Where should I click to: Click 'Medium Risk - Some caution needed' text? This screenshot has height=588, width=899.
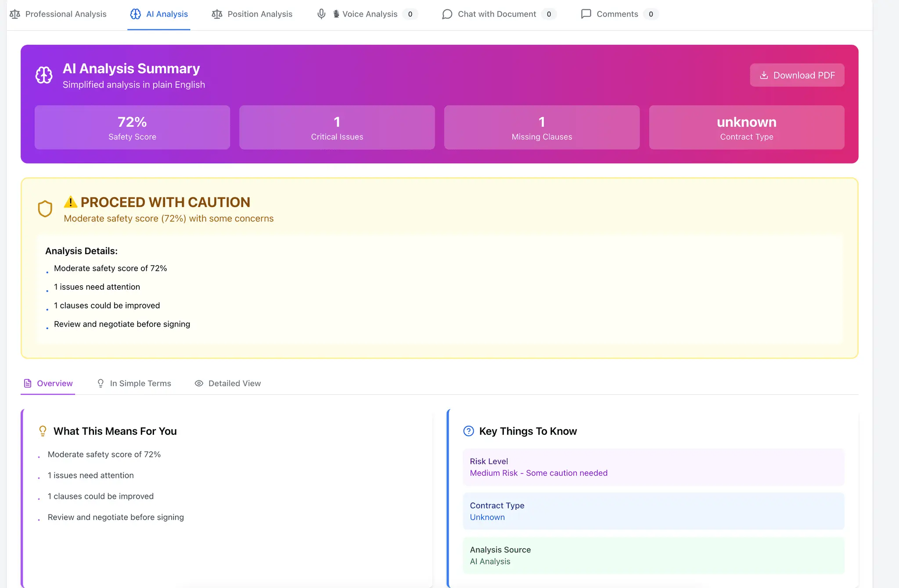539,473
